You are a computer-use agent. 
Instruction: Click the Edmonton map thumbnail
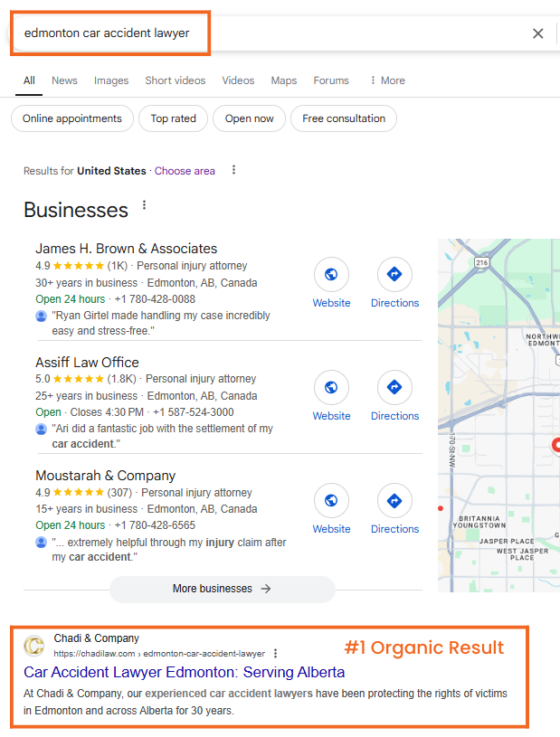coord(498,415)
